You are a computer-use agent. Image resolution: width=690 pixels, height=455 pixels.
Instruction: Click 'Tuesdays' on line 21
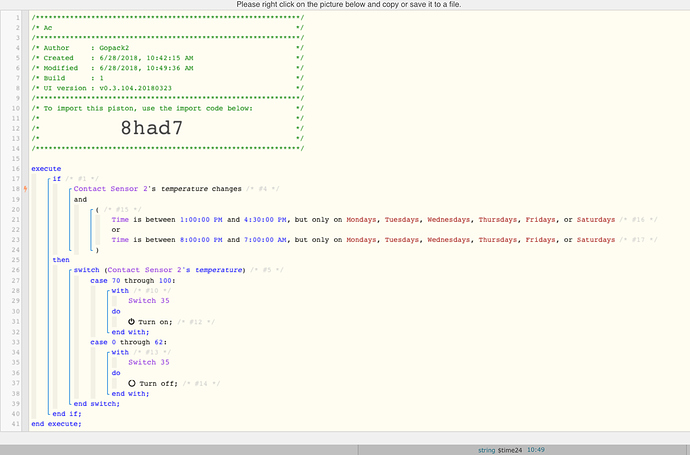pos(402,220)
